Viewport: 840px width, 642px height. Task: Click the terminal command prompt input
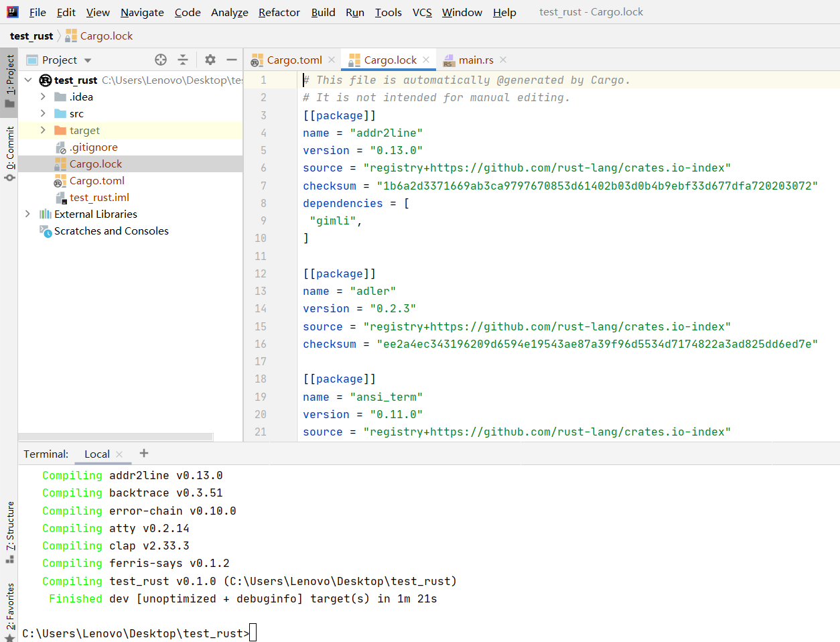click(253, 633)
